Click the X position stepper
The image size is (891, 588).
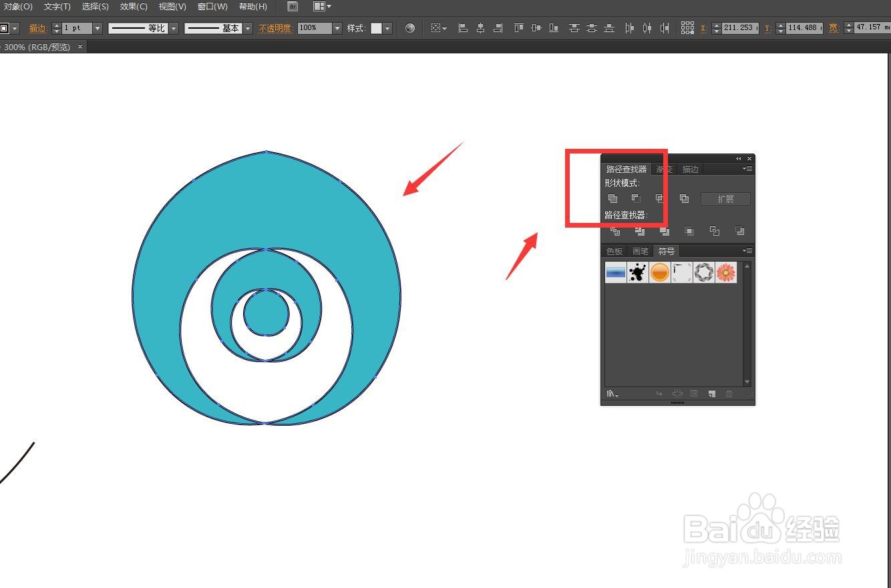coord(716,28)
